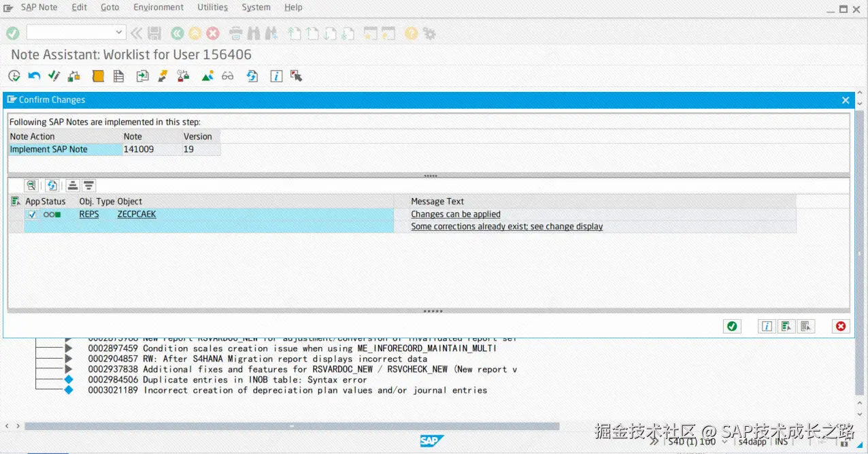This screenshot has width=868, height=454.
Task: Open the Goto menu
Action: 110,7
